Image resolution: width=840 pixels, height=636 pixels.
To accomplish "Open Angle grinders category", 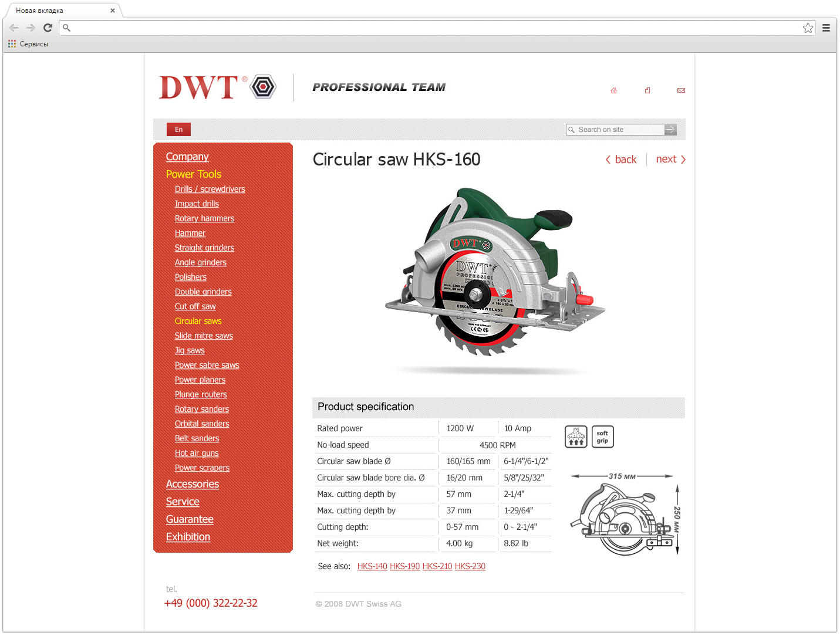I will pos(201,262).
